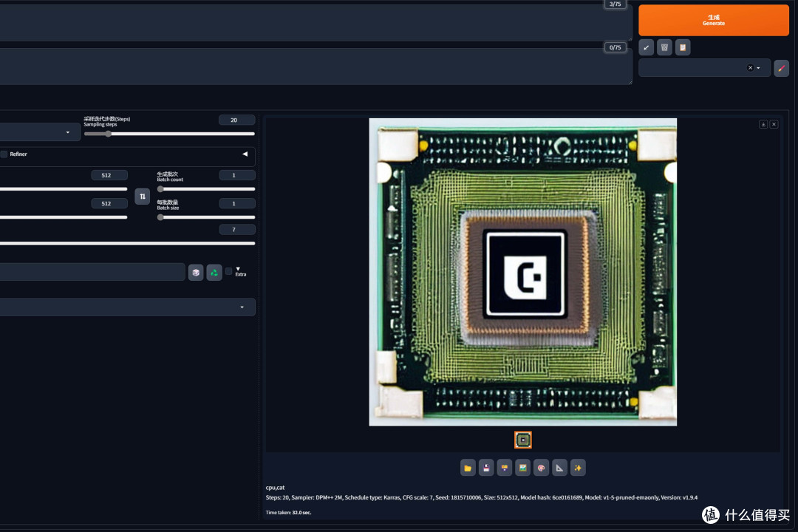Image resolution: width=798 pixels, height=532 pixels.
Task: Click the CFG scale field showing 7
Action: [x=236, y=230]
